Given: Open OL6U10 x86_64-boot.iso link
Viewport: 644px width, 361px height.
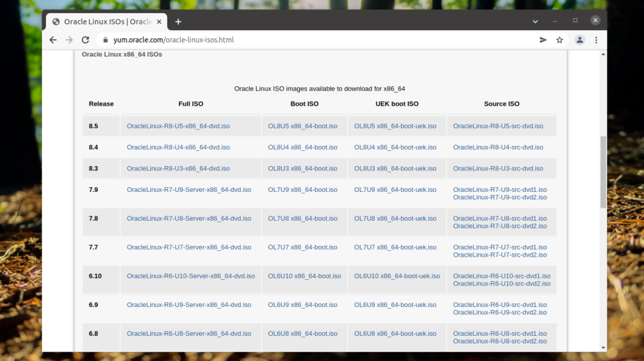Looking at the screenshot, I should pyautogui.click(x=304, y=276).
